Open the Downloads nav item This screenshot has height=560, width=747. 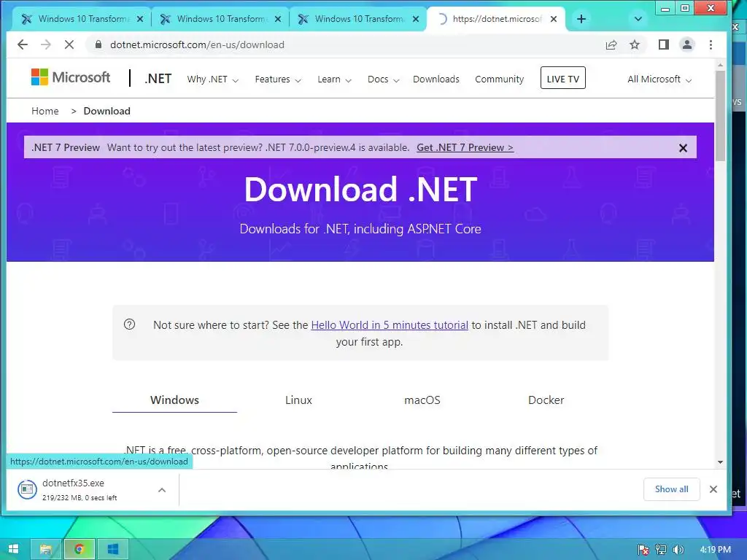(436, 79)
